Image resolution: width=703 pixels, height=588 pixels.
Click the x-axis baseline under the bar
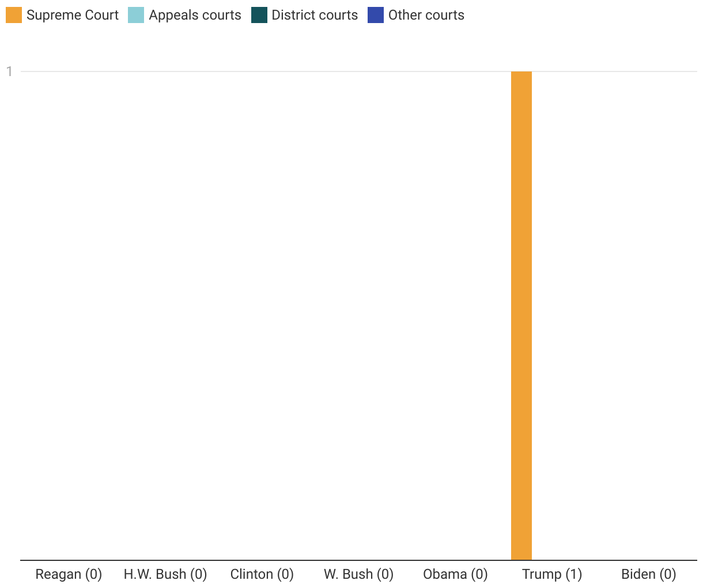[x=521, y=560]
